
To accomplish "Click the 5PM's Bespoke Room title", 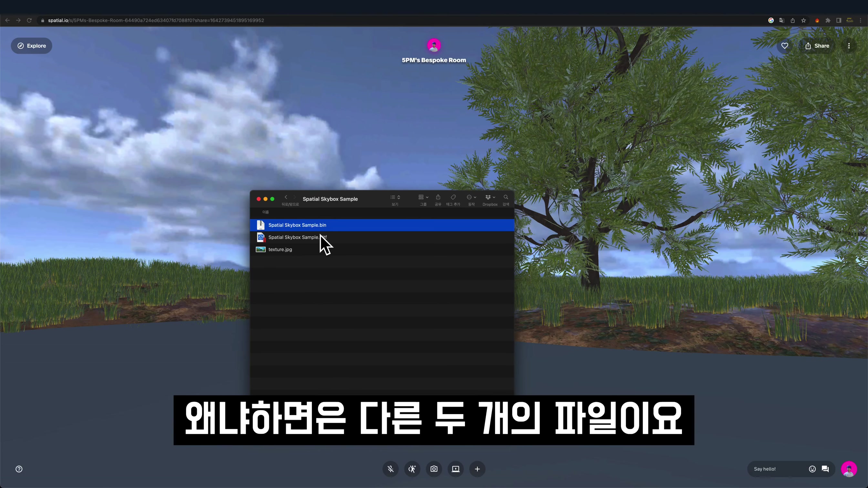I will [434, 60].
